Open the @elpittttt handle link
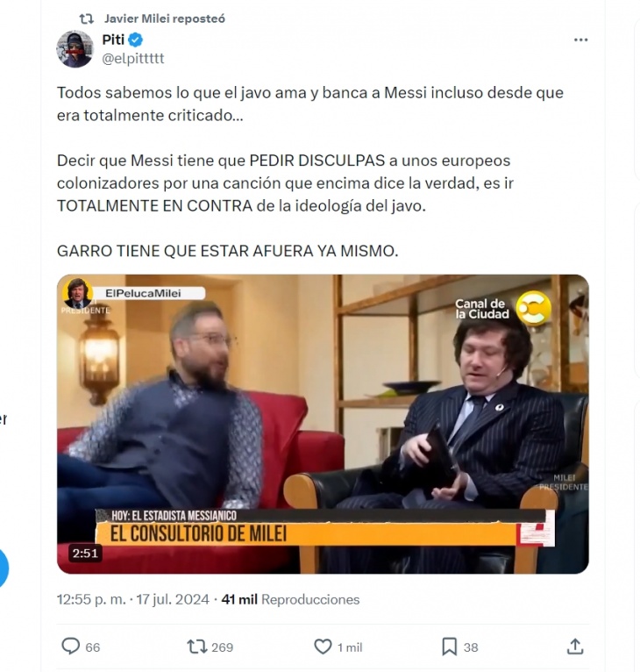The height and width of the screenshot is (672, 640). (132, 58)
